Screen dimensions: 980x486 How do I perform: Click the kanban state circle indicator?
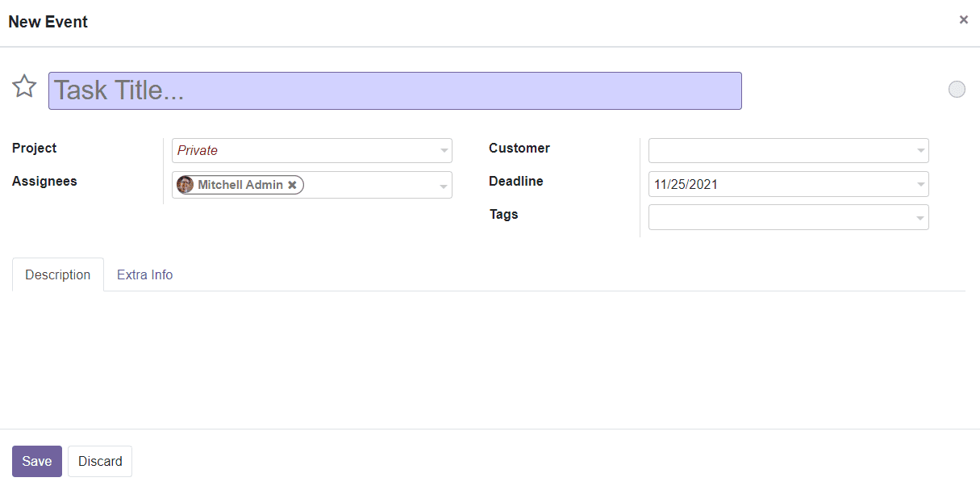tap(957, 89)
